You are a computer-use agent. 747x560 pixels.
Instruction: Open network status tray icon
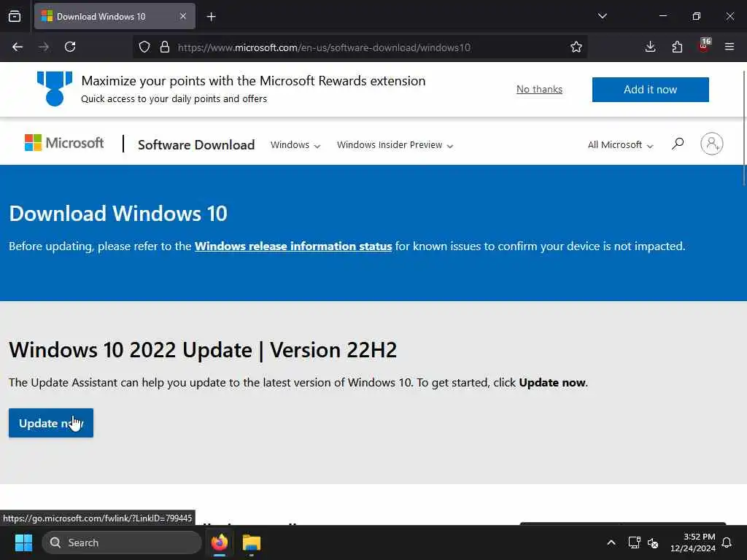tap(634, 542)
